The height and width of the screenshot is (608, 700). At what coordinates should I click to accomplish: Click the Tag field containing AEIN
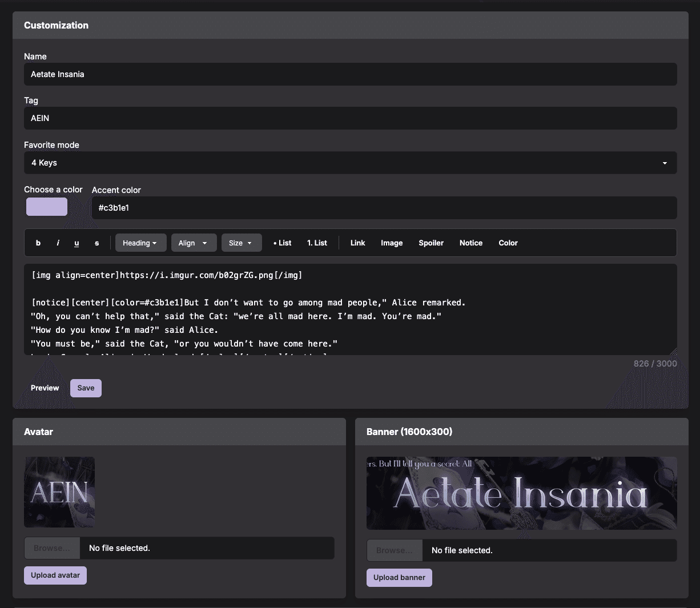pyautogui.click(x=351, y=118)
